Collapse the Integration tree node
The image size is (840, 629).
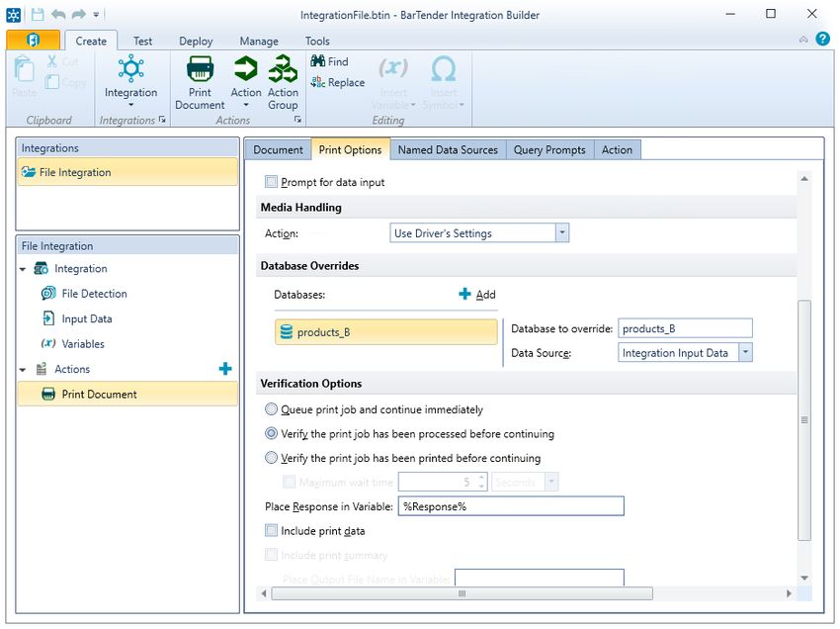click(23, 269)
